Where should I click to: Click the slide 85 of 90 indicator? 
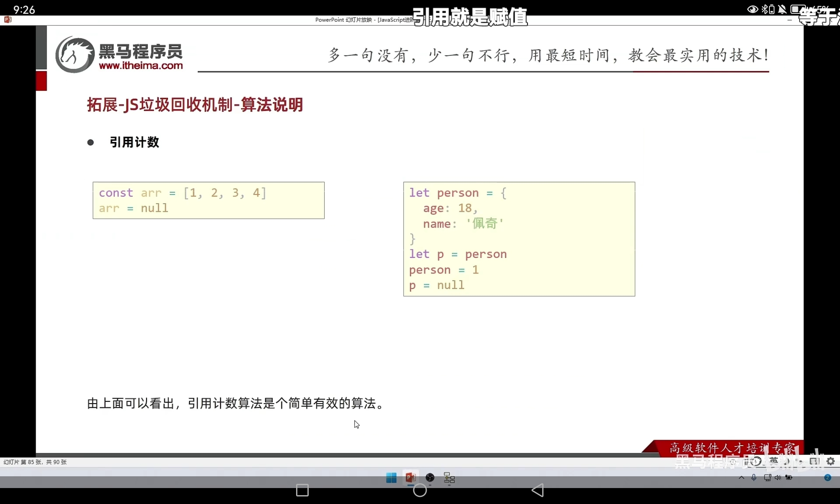click(x=35, y=462)
